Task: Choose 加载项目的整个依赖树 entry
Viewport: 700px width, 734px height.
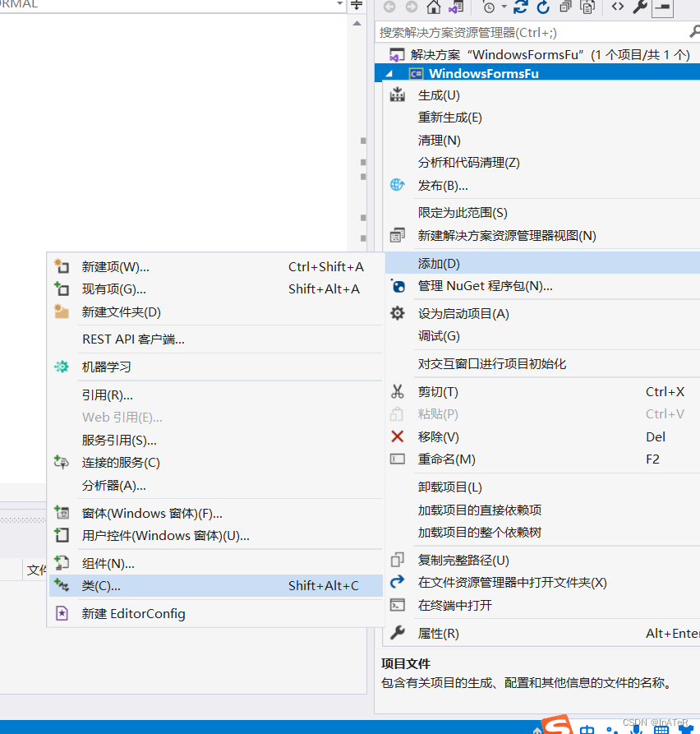Action: pos(542,533)
